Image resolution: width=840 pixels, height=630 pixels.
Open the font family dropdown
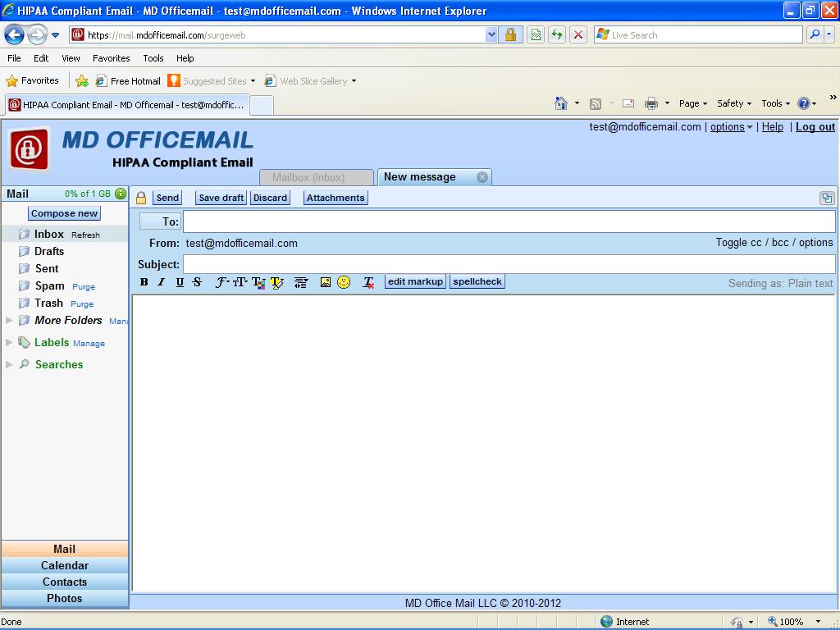(x=221, y=282)
